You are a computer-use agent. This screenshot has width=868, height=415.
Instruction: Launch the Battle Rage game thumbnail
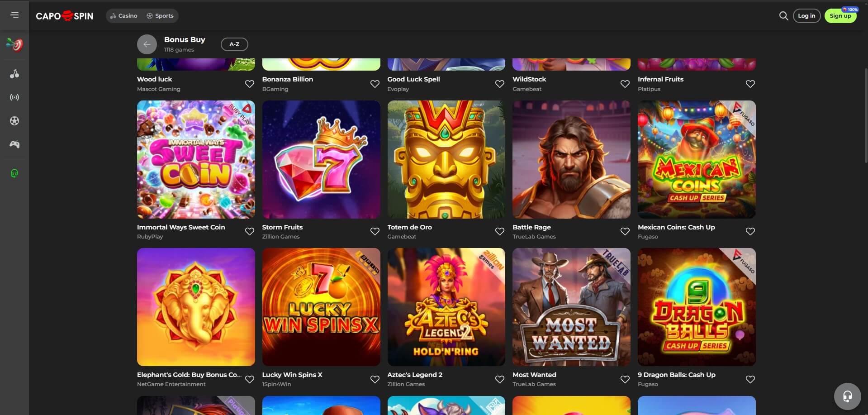tap(571, 159)
